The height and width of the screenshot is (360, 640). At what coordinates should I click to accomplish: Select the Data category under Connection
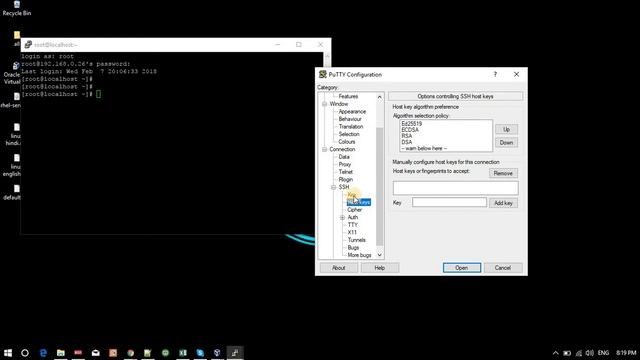(x=344, y=157)
